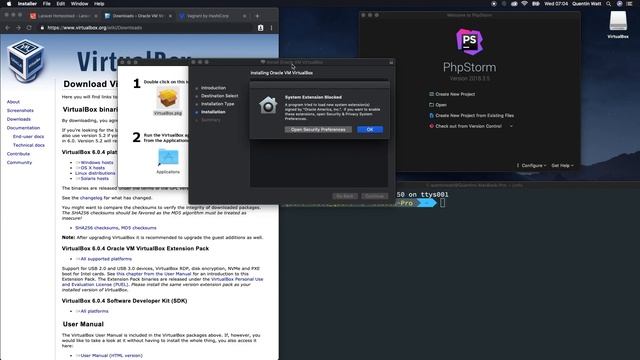Click the battery icon in menu bar
This screenshot has height=360, width=640.
click(536, 4)
